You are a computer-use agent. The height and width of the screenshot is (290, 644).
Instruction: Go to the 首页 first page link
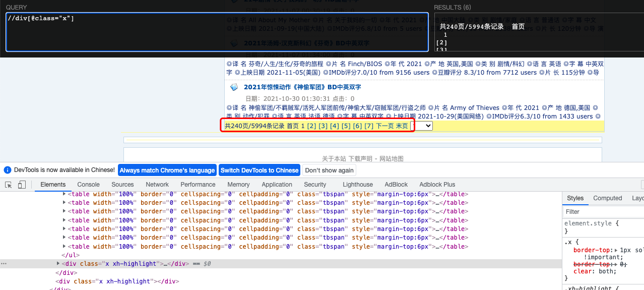coord(293,126)
